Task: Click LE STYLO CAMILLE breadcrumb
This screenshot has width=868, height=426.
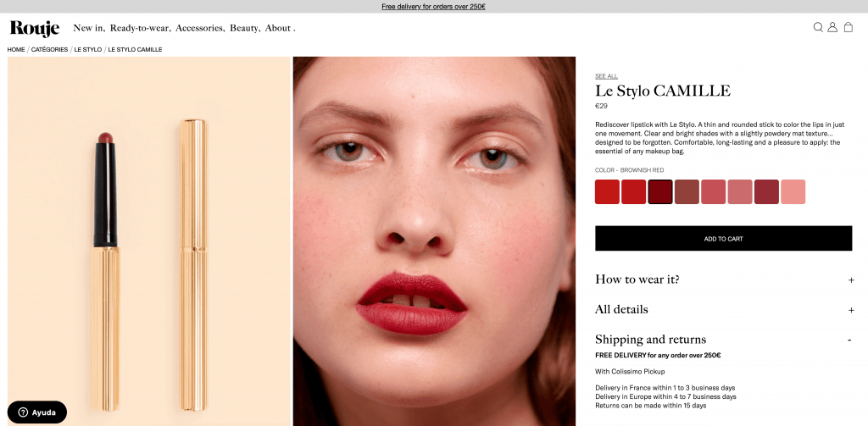Action: pos(135,50)
